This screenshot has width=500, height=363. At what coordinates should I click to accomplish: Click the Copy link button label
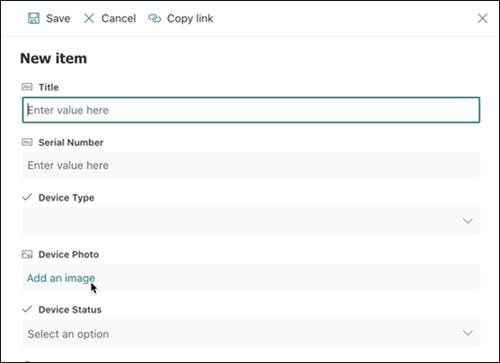[x=190, y=19]
